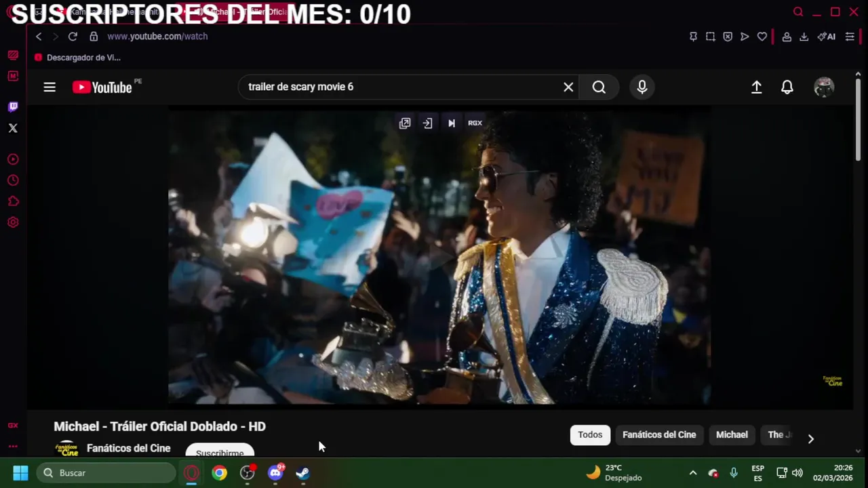
Task: Click the video player frame
Action: tap(439, 258)
